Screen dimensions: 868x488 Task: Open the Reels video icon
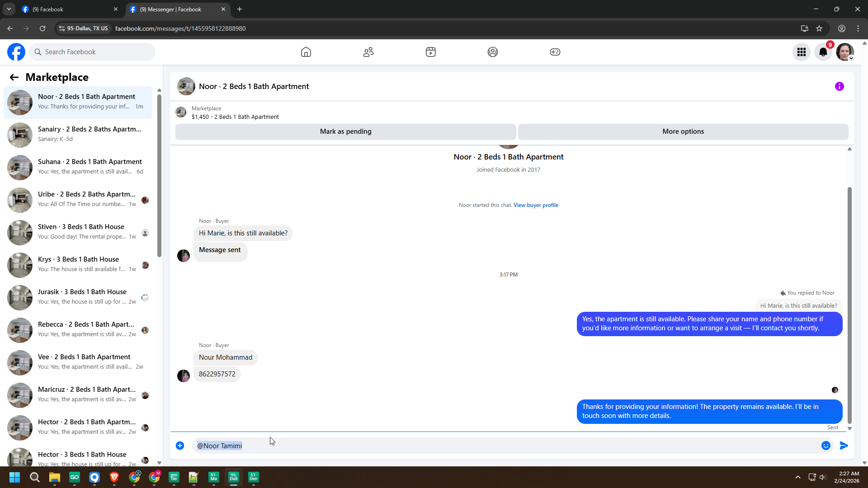431,52
